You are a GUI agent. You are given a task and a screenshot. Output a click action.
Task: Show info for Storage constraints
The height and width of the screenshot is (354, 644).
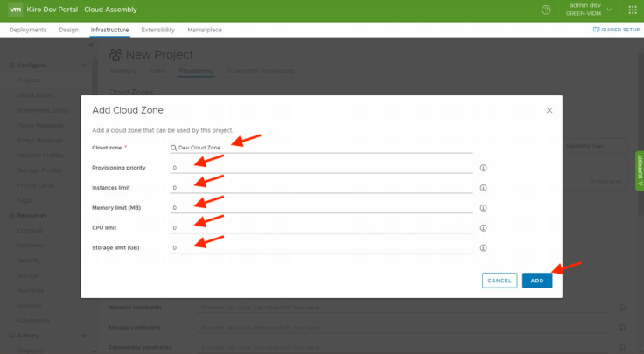(x=622, y=327)
